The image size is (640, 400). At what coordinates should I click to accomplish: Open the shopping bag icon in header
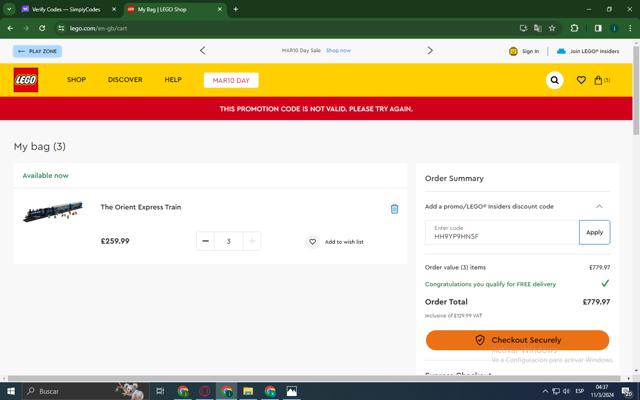pyautogui.click(x=598, y=80)
